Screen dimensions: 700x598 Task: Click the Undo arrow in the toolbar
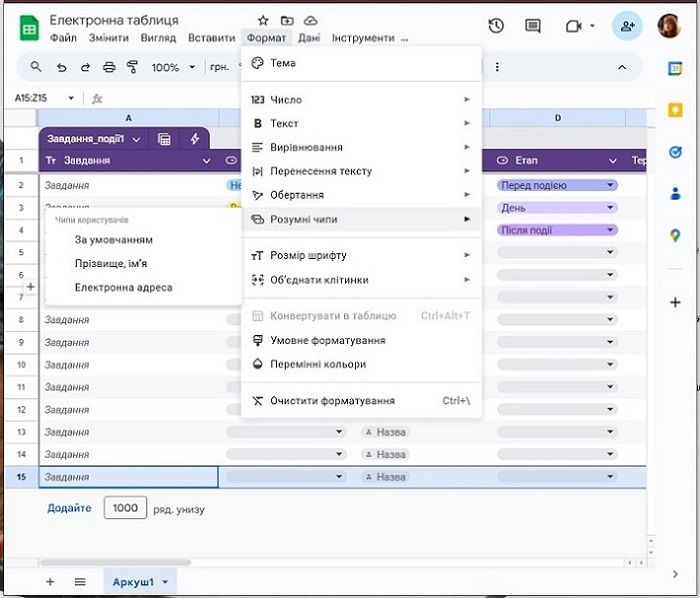[62, 67]
